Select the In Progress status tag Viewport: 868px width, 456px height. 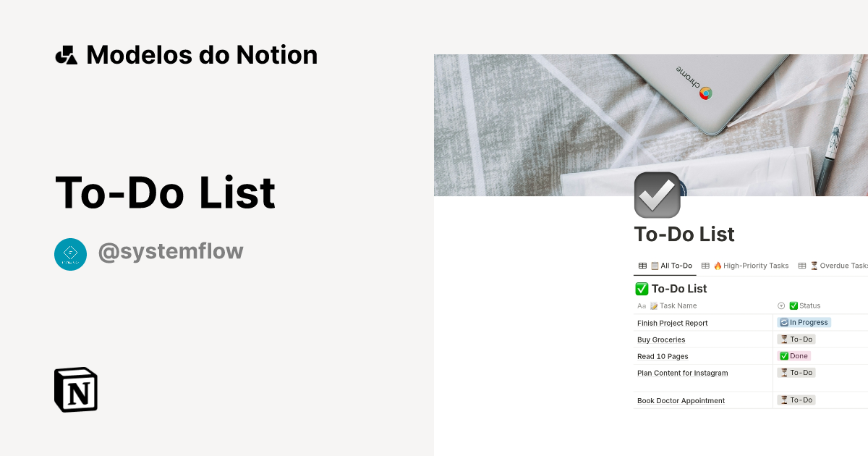[x=804, y=322]
